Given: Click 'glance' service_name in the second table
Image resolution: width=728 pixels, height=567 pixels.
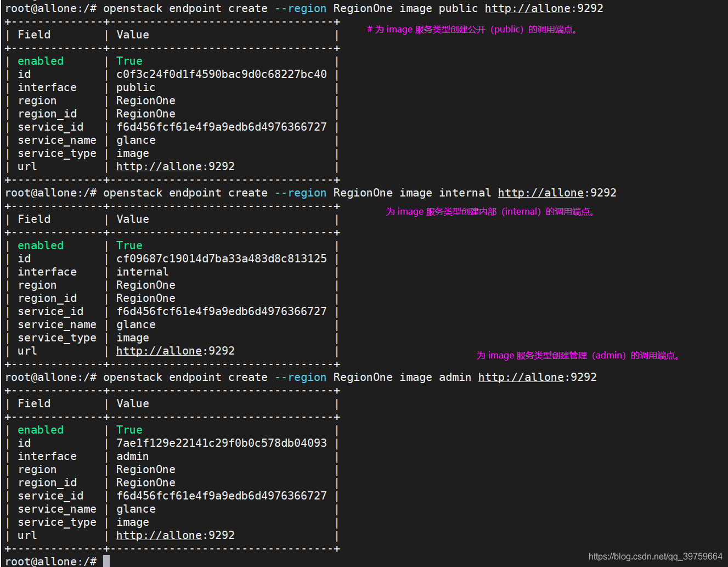Looking at the screenshot, I should point(136,325).
